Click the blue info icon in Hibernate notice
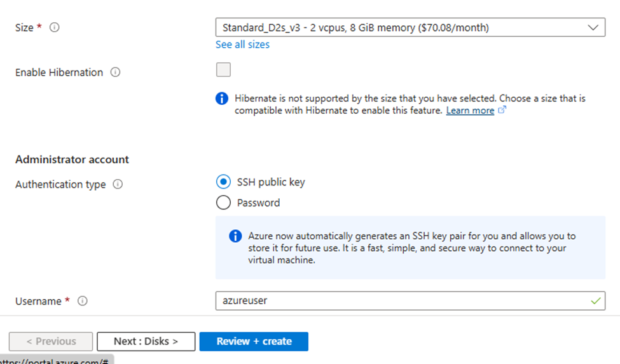The height and width of the screenshot is (364, 620). click(x=222, y=98)
